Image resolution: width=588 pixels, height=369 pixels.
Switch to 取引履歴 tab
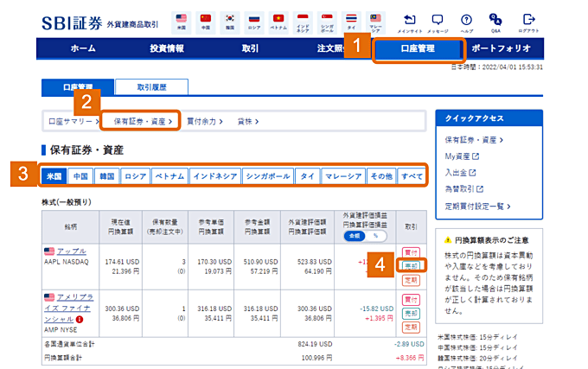click(151, 87)
